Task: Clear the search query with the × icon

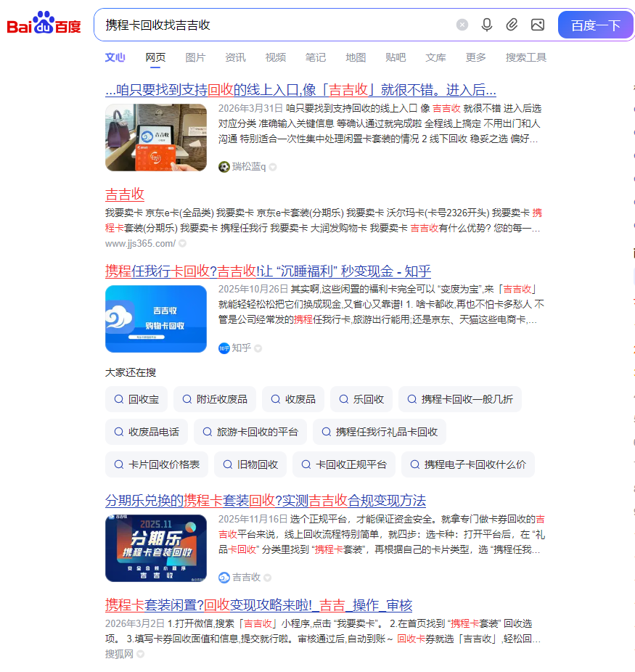Action: click(462, 25)
